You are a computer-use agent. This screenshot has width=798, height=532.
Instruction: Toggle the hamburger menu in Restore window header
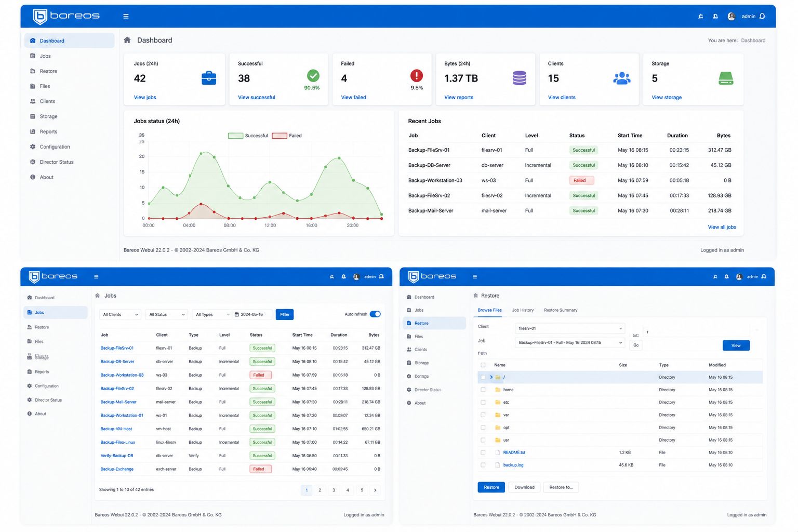pos(475,276)
